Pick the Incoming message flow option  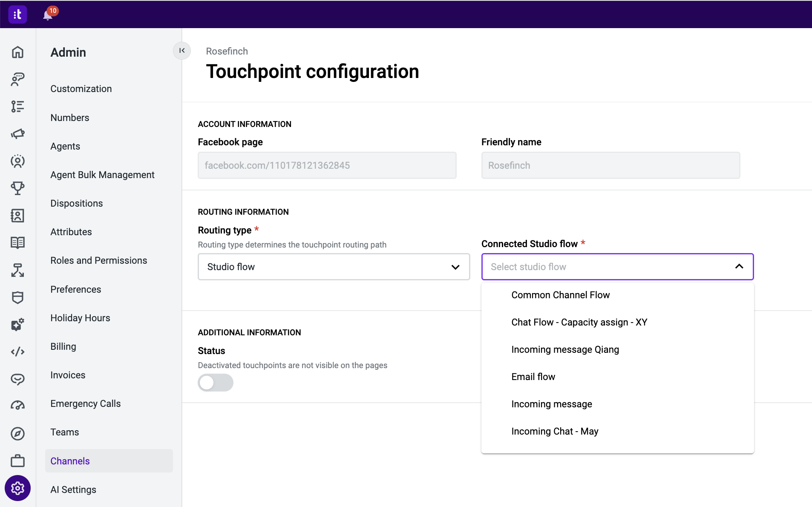click(x=618, y=404)
